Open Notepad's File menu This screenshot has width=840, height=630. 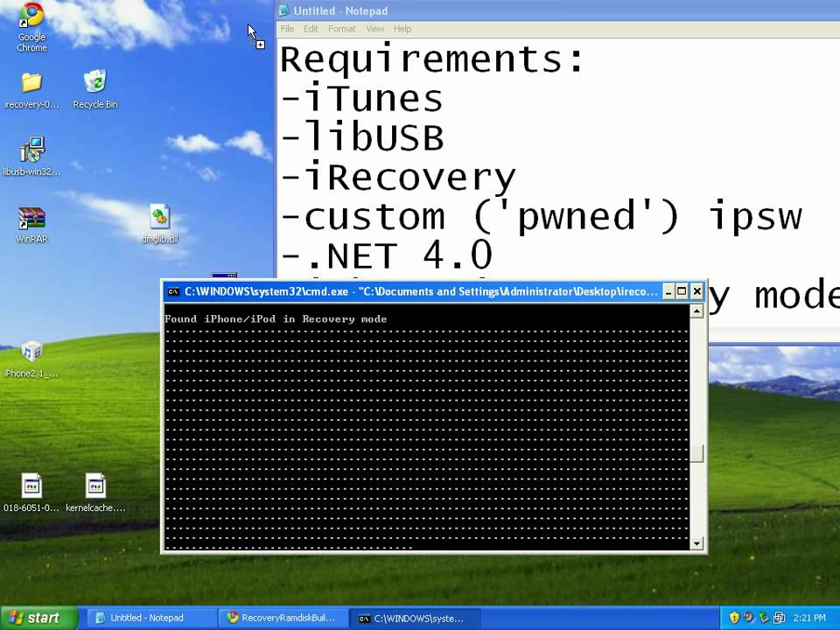pos(287,29)
